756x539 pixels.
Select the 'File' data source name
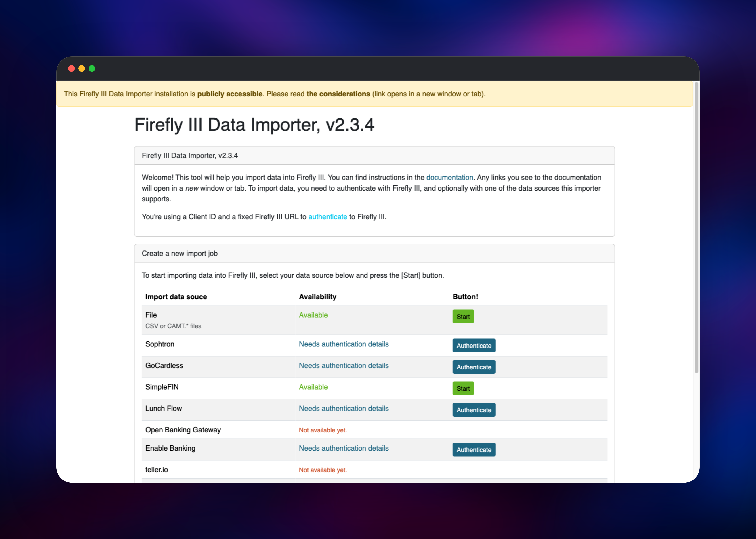151,315
